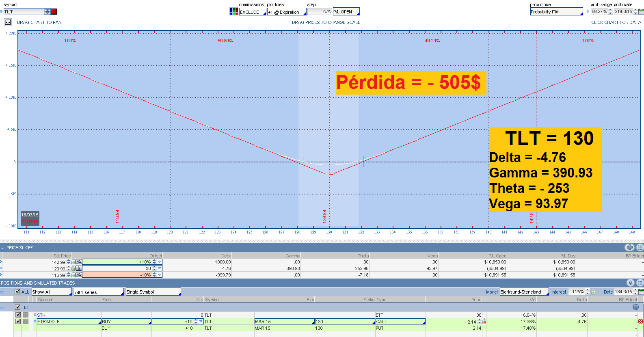The height and width of the screenshot is (337, 644).
Task: Open the Show All filter dropdown
Action: 52,292
